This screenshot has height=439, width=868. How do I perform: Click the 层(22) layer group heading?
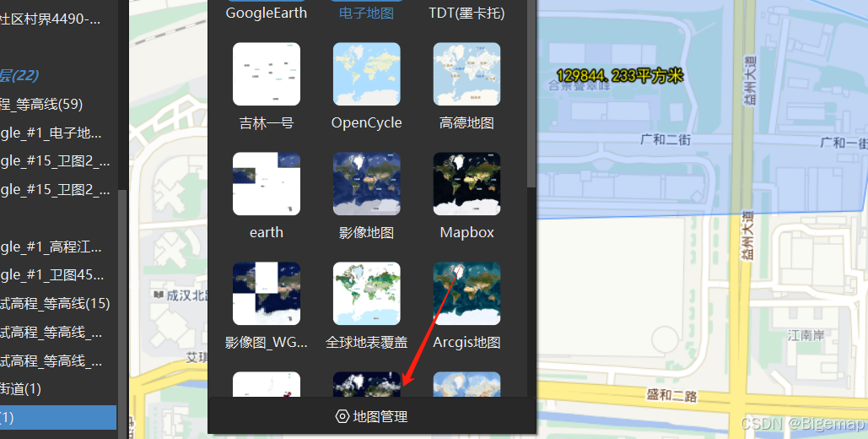[19, 75]
